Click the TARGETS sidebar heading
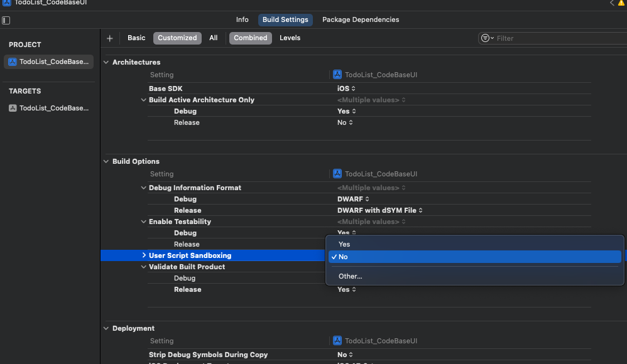Screen dimensions: 627x364 point(25,91)
